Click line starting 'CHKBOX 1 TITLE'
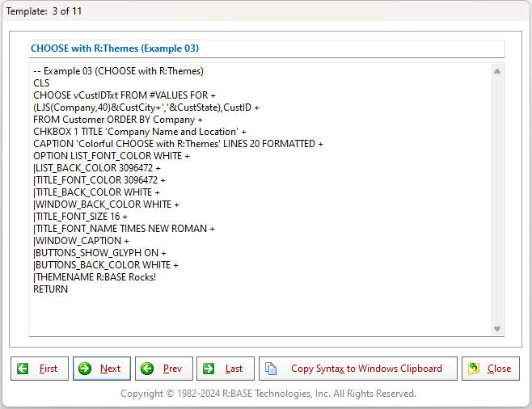This screenshot has height=409, width=532. tap(140, 132)
